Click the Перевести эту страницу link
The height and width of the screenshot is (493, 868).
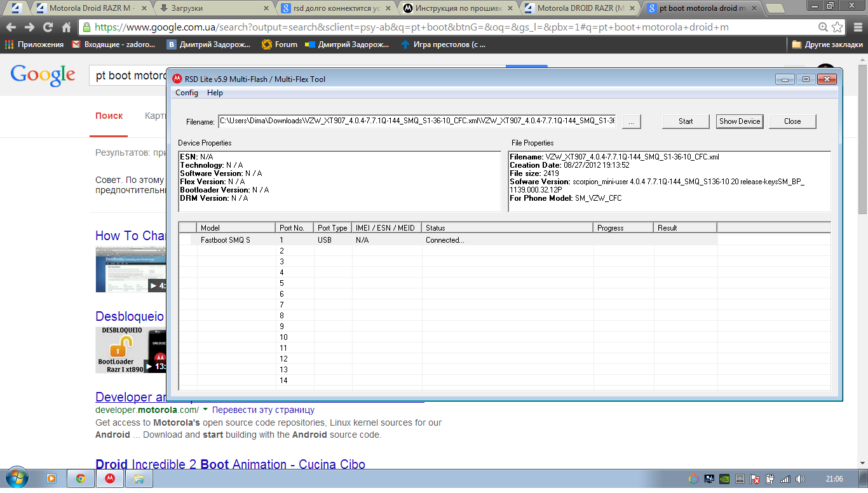[x=263, y=410]
